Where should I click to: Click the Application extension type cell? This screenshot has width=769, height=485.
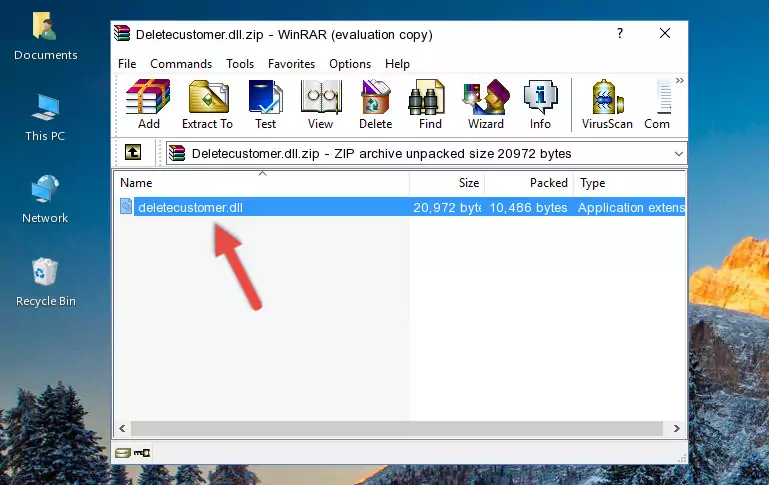click(x=631, y=207)
